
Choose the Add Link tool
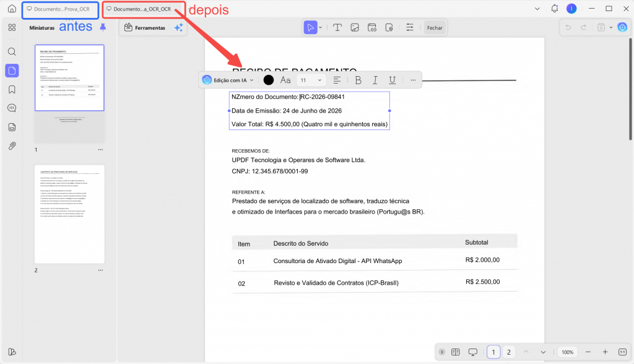pyautogui.click(x=372, y=27)
